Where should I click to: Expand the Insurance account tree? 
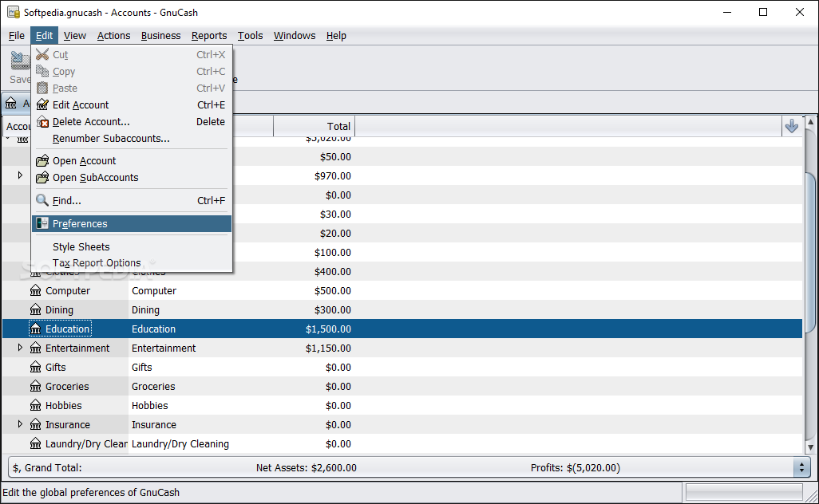20,424
